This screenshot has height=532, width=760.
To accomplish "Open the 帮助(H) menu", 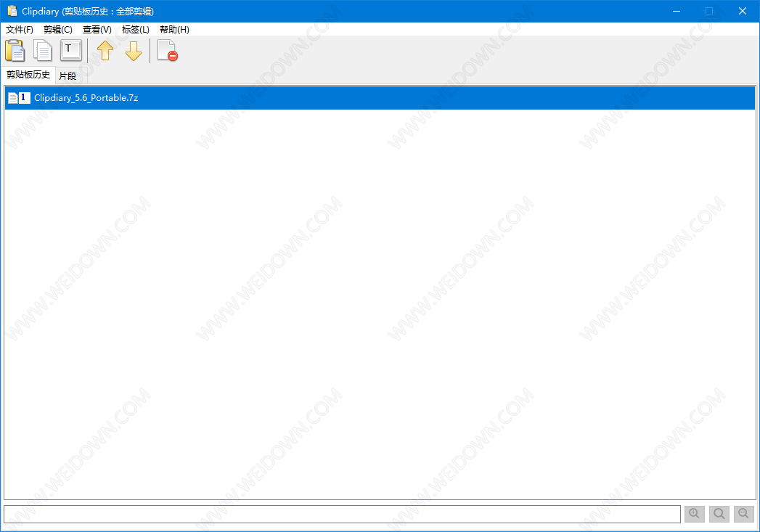I will [174, 30].
